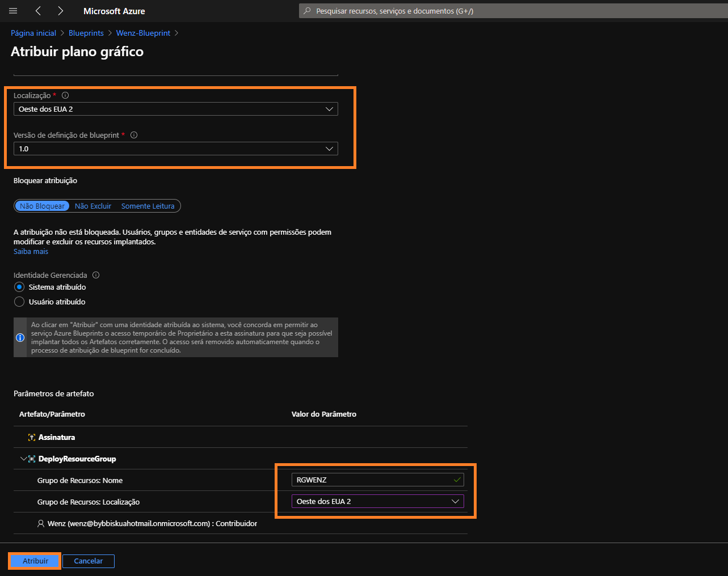The width and height of the screenshot is (728, 576).
Task: Choose Somente Leitura lock option
Action: pos(148,206)
